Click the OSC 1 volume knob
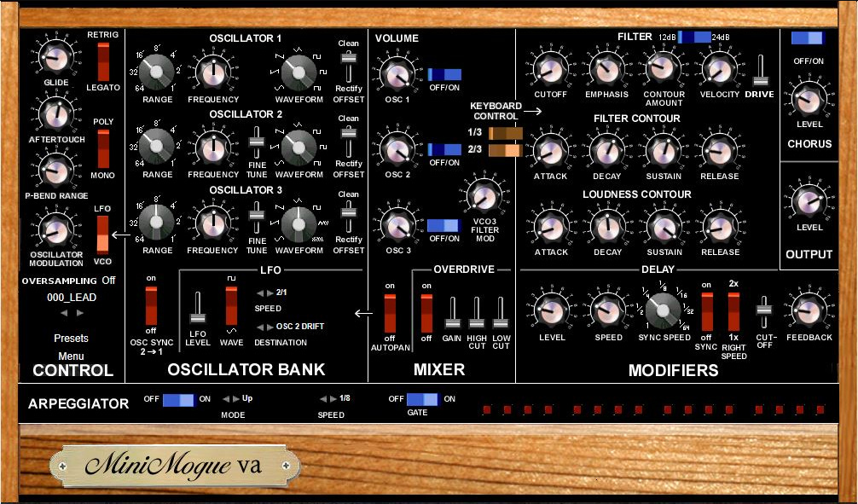Screen dimensions: 858x504 click(397, 74)
